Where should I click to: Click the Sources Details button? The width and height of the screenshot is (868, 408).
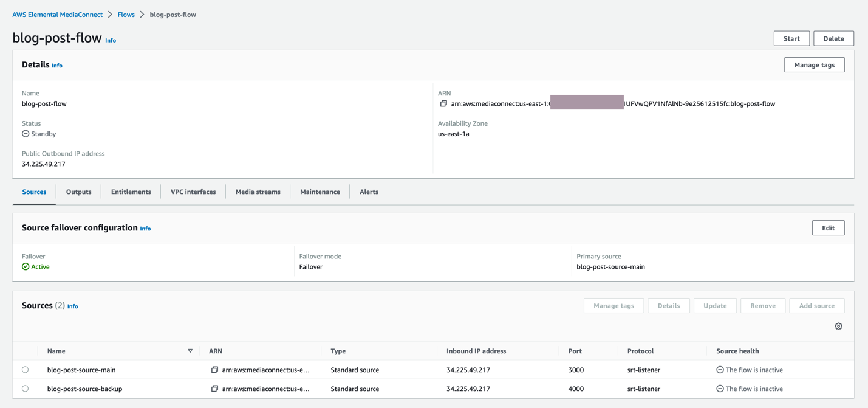[669, 306]
